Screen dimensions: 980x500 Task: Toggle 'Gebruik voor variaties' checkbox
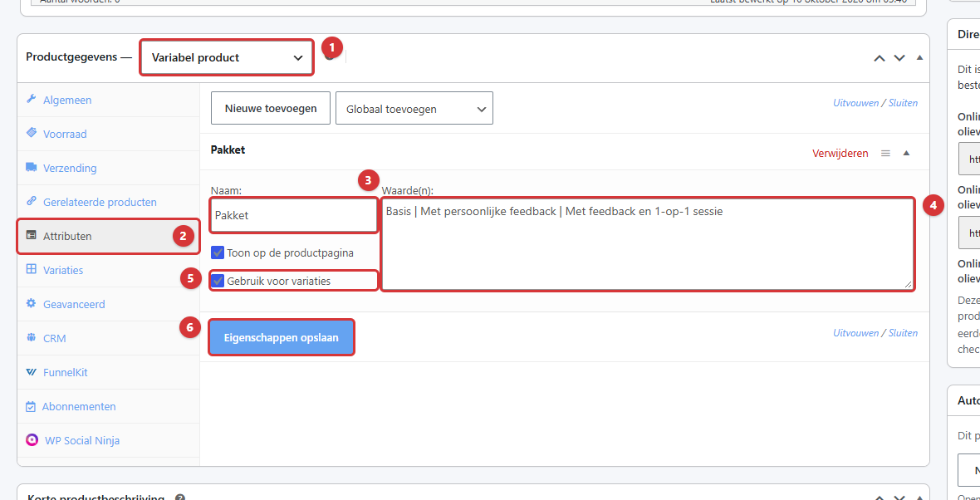pyautogui.click(x=218, y=281)
